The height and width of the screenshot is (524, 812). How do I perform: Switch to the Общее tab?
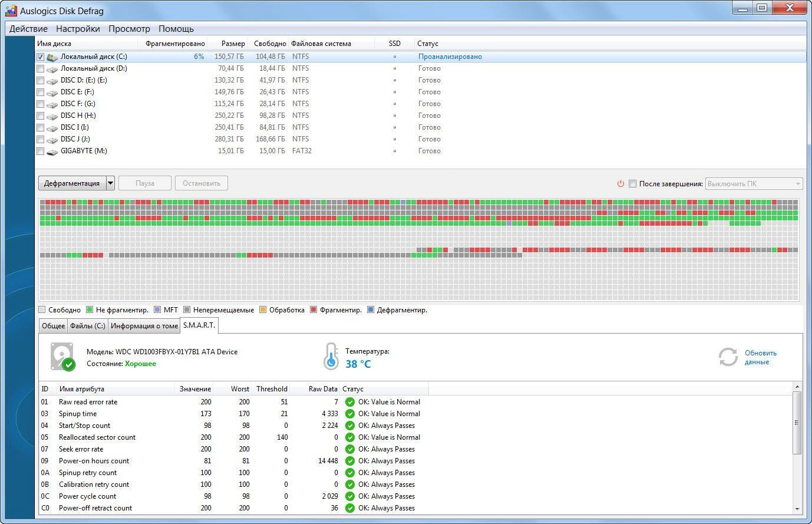(x=53, y=326)
